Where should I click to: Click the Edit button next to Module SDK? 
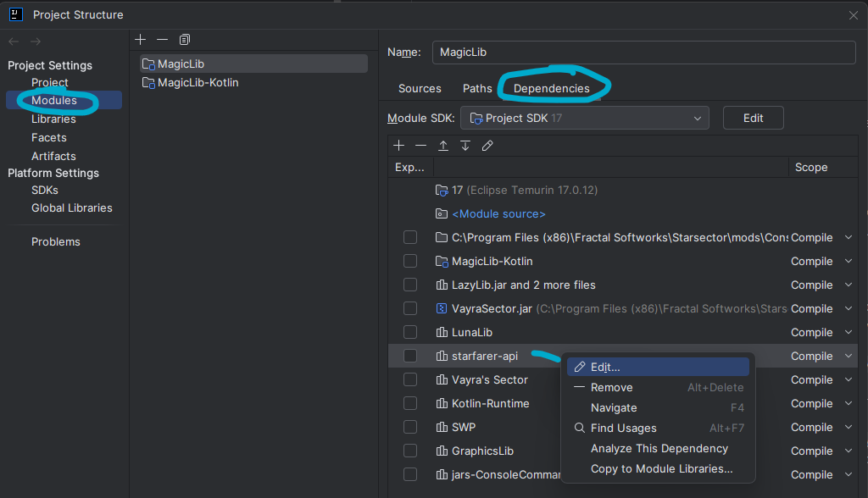point(753,118)
